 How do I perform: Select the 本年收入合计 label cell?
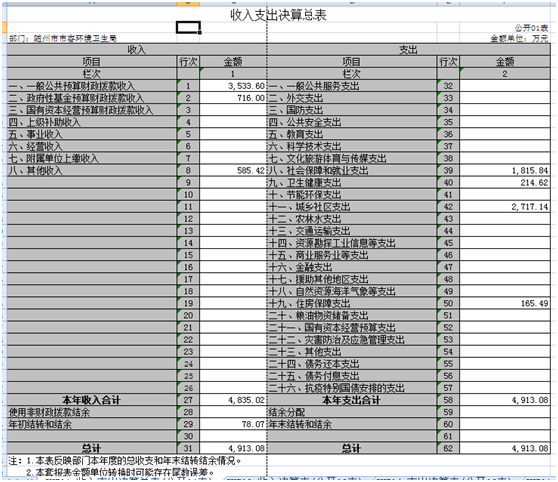(92, 400)
